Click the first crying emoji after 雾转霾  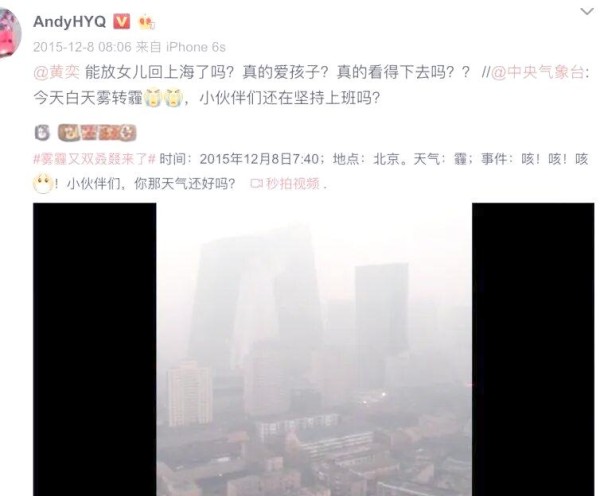(x=153, y=98)
